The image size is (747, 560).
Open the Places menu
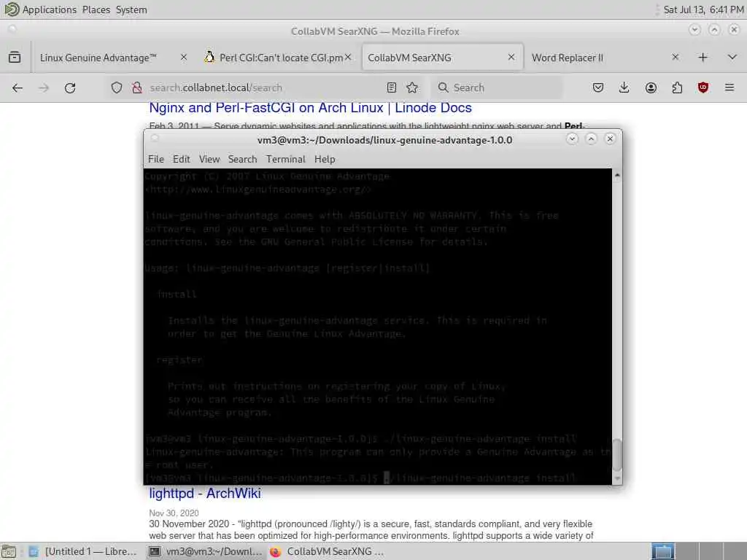click(x=96, y=9)
